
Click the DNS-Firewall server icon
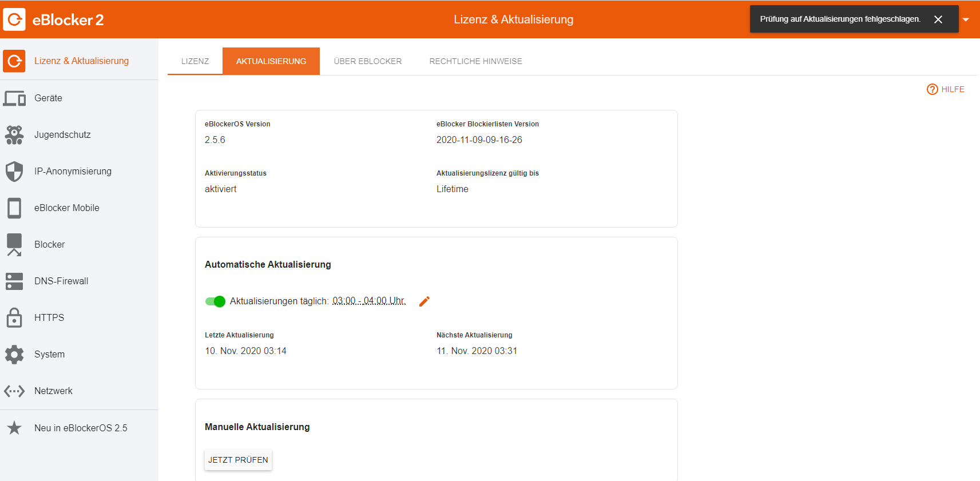(x=14, y=281)
